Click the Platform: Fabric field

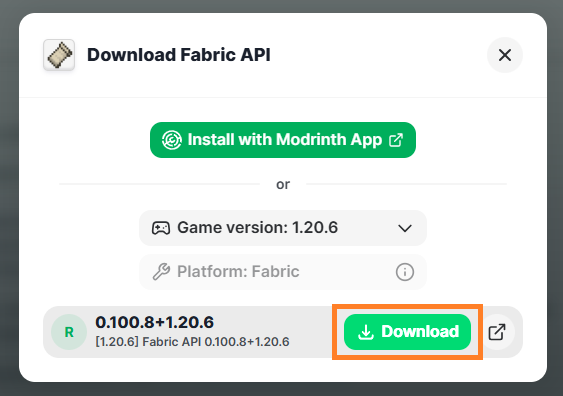283,272
